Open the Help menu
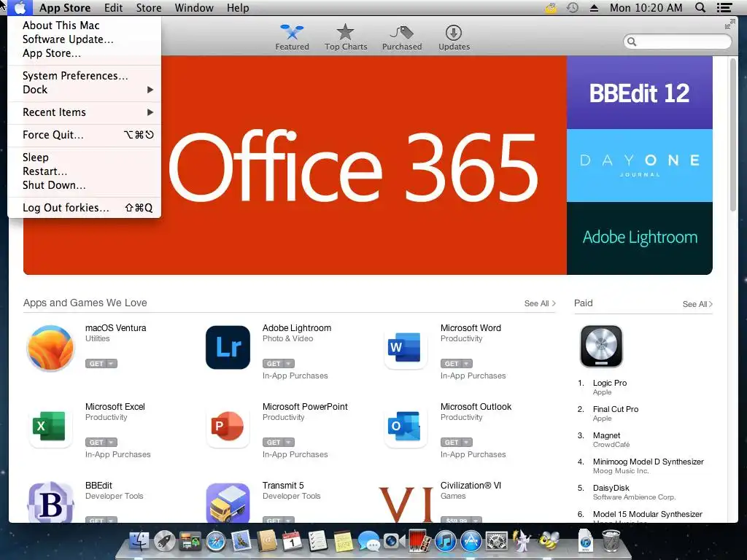The image size is (747, 560). tap(238, 8)
